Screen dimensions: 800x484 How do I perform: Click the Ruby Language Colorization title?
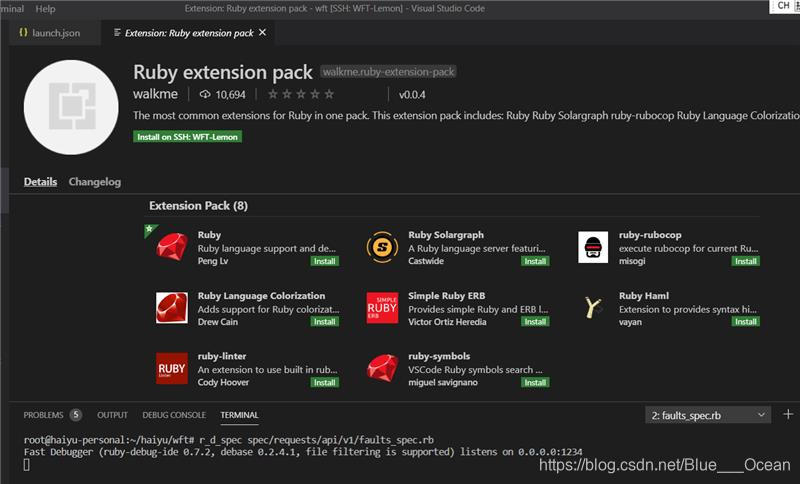click(261, 295)
